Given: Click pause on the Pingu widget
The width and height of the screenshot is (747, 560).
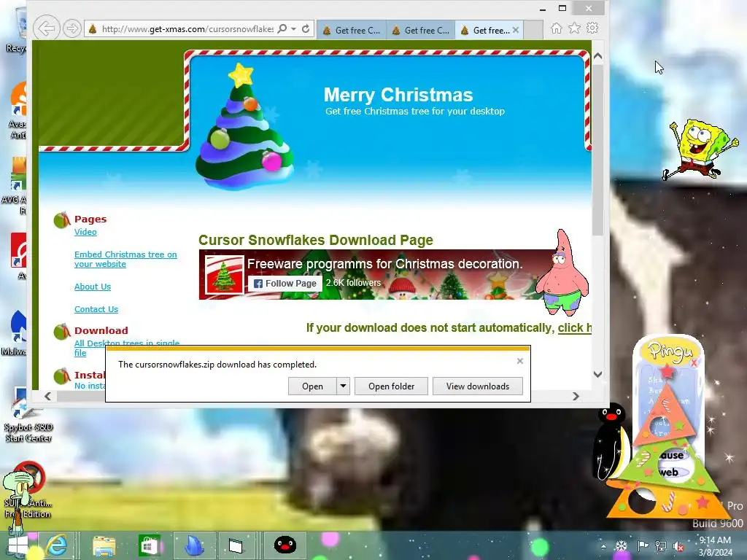Looking at the screenshot, I should pos(672,455).
